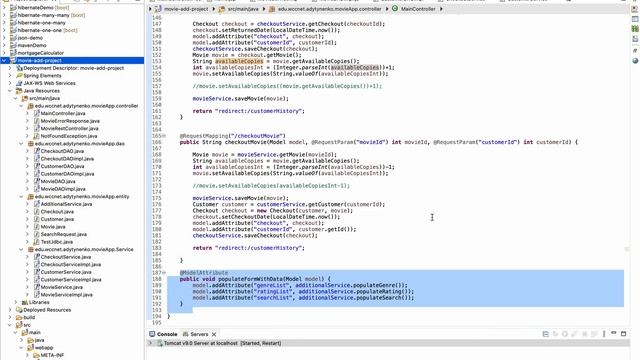The width and height of the screenshot is (640, 360).
Task: Select SearchRequest.java
Action: [x=64, y=234]
